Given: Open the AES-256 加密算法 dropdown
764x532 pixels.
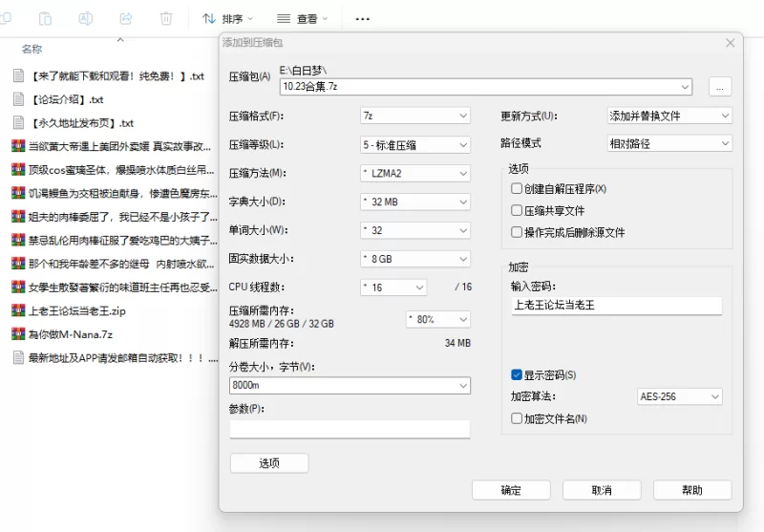Looking at the screenshot, I should coord(679,396).
